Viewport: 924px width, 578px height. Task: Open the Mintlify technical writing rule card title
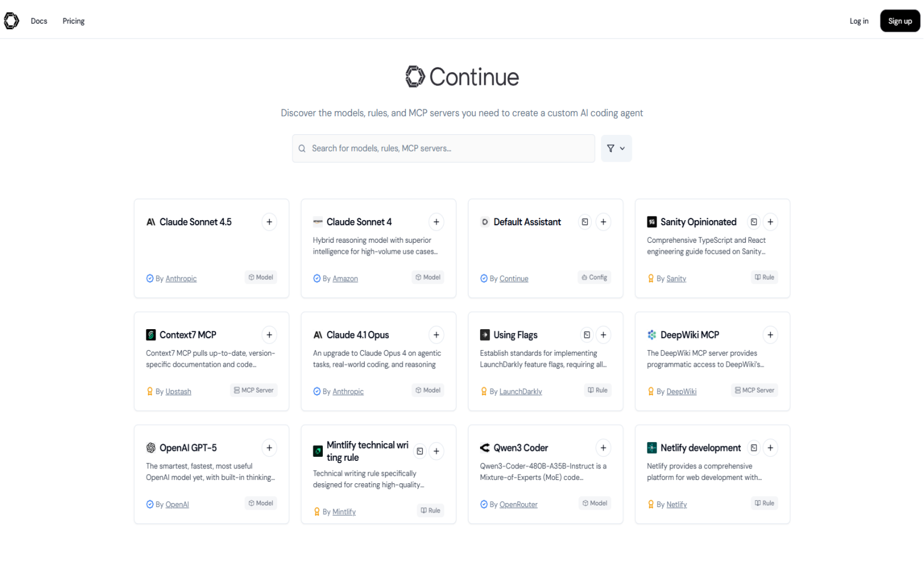click(x=367, y=451)
